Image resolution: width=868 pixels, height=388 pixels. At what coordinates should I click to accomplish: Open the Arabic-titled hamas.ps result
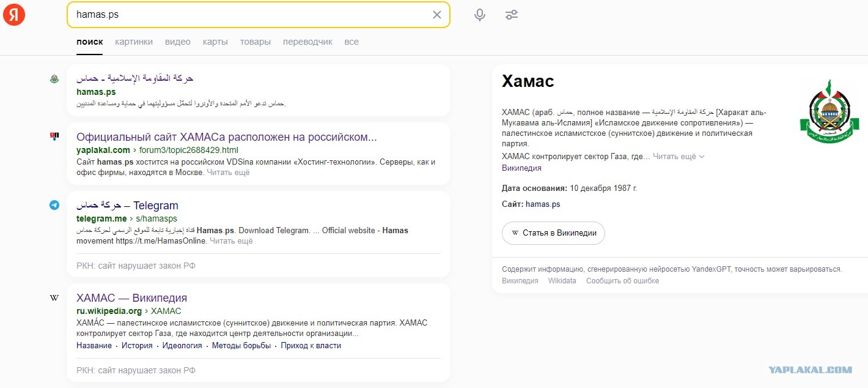(x=135, y=78)
